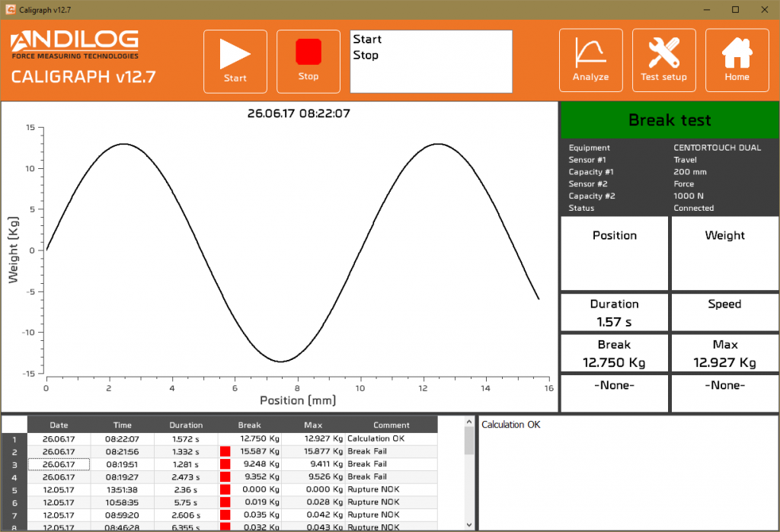Image resolution: width=780 pixels, height=532 pixels.
Task: Click red Break Fail indicator in row 2
Action: click(225, 451)
